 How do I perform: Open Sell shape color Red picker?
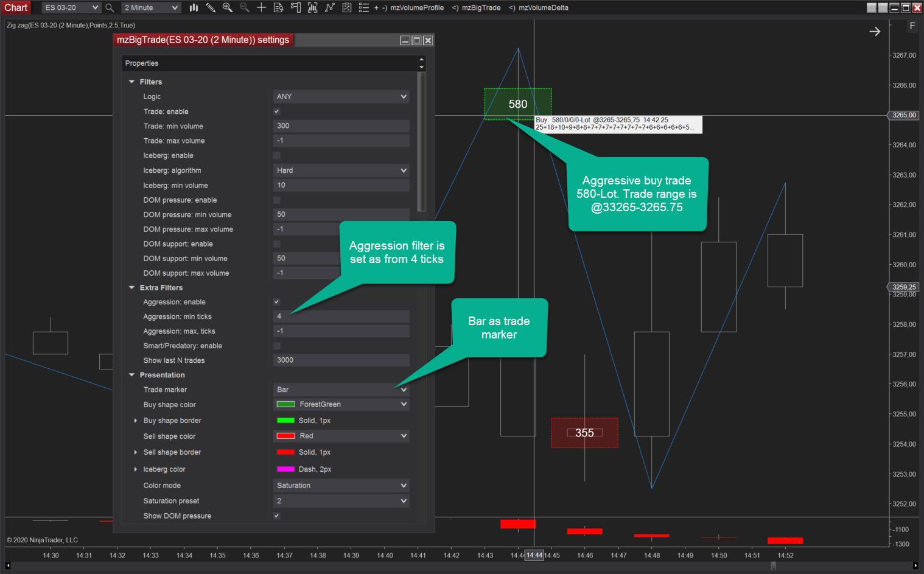coord(341,436)
